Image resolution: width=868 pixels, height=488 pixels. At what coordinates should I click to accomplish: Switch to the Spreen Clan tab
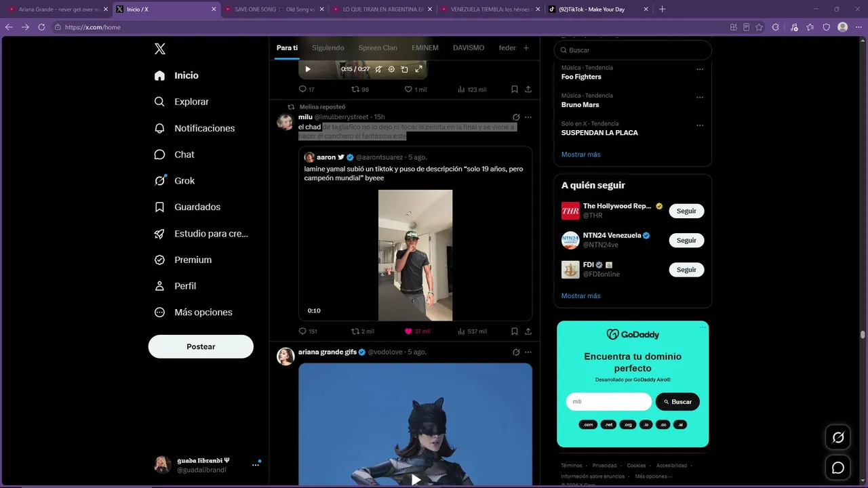point(378,48)
